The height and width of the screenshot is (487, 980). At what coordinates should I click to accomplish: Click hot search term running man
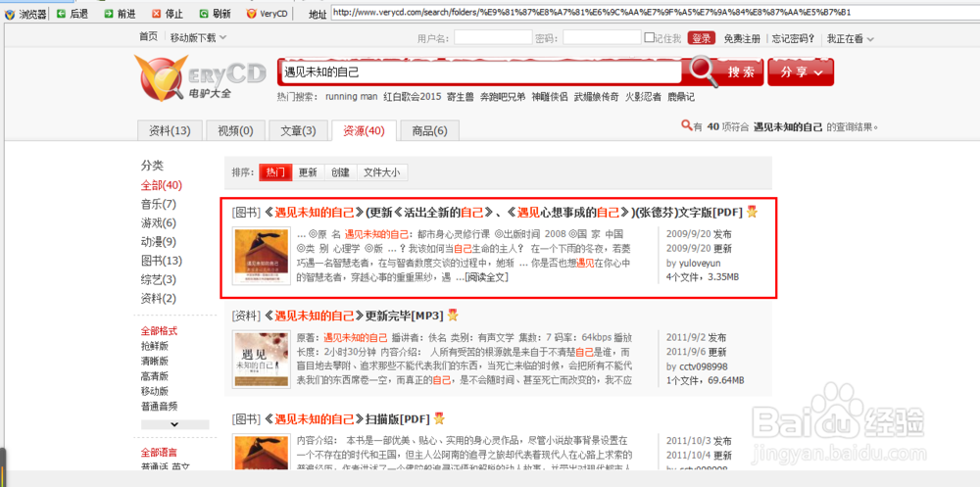click(x=352, y=97)
